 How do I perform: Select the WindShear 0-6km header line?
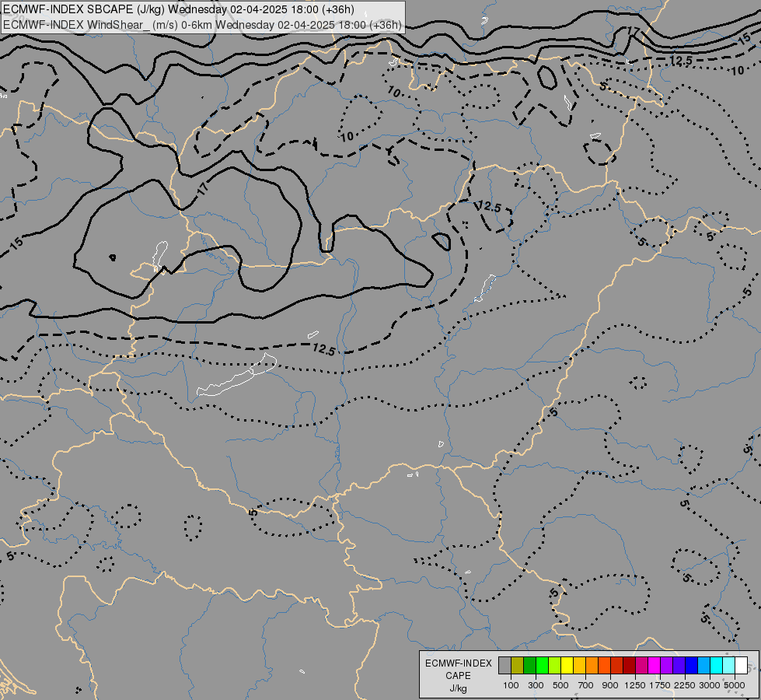click(202, 24)
